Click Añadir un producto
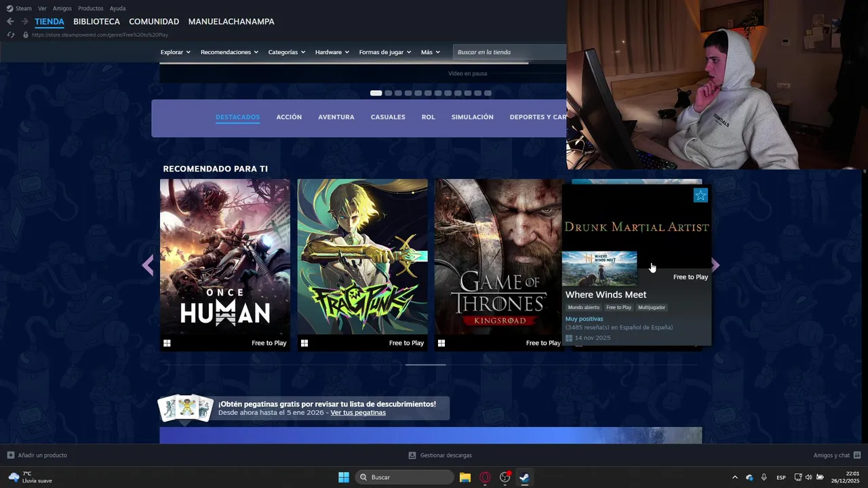Viewport: 868px width, 488px height. [42, 455]
